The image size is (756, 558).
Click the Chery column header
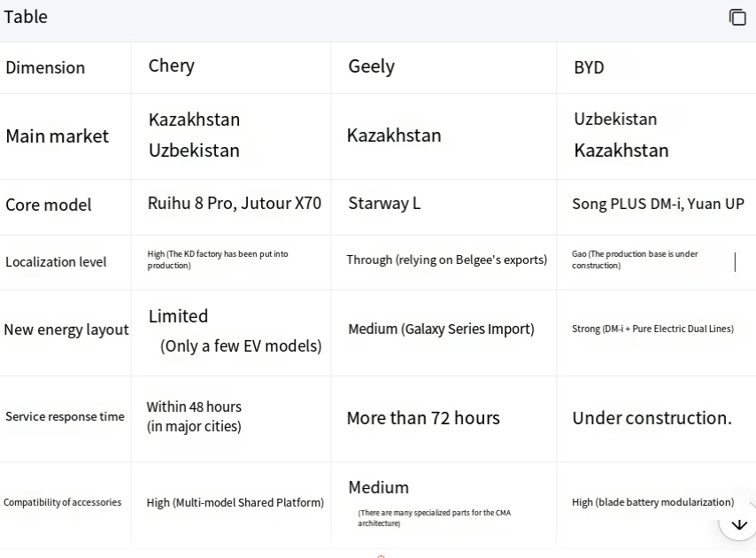pos(172,66)
